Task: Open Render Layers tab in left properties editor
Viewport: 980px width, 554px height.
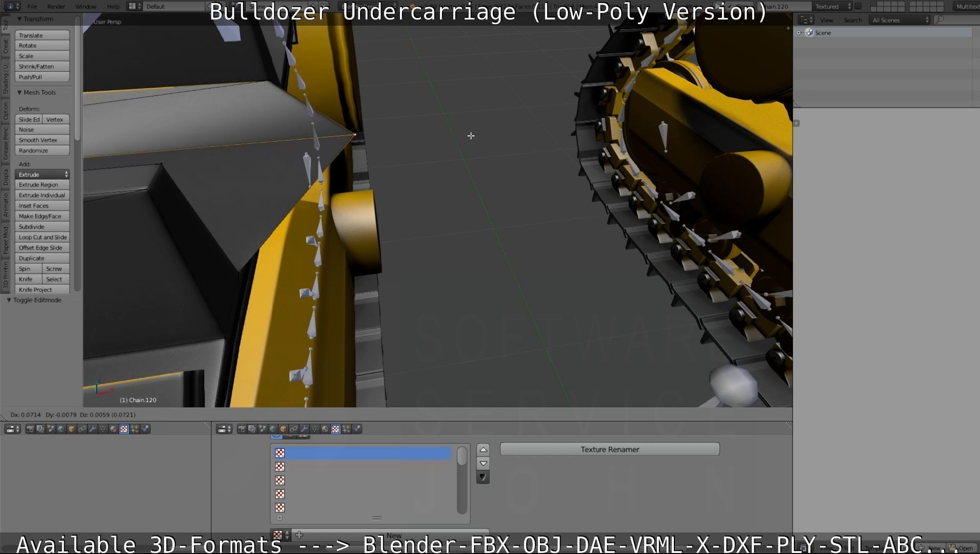Action: [41, 429]
